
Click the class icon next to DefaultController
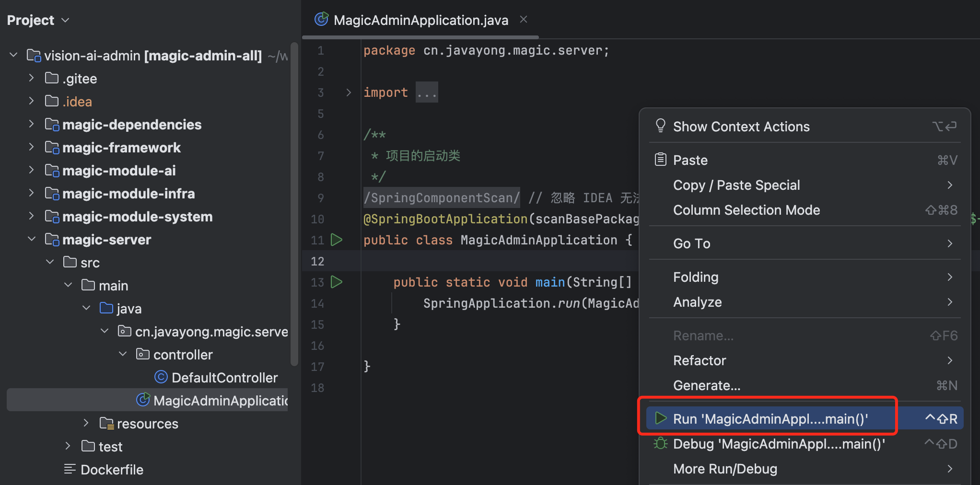[161, 377]
